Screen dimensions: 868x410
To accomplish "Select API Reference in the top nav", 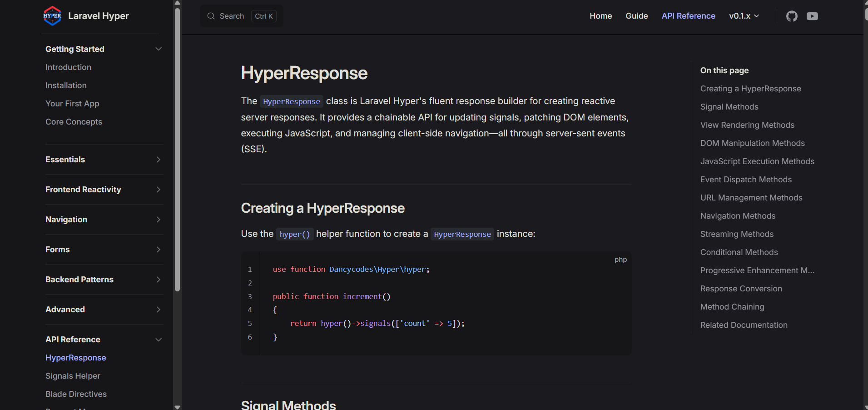I will 688,16.
